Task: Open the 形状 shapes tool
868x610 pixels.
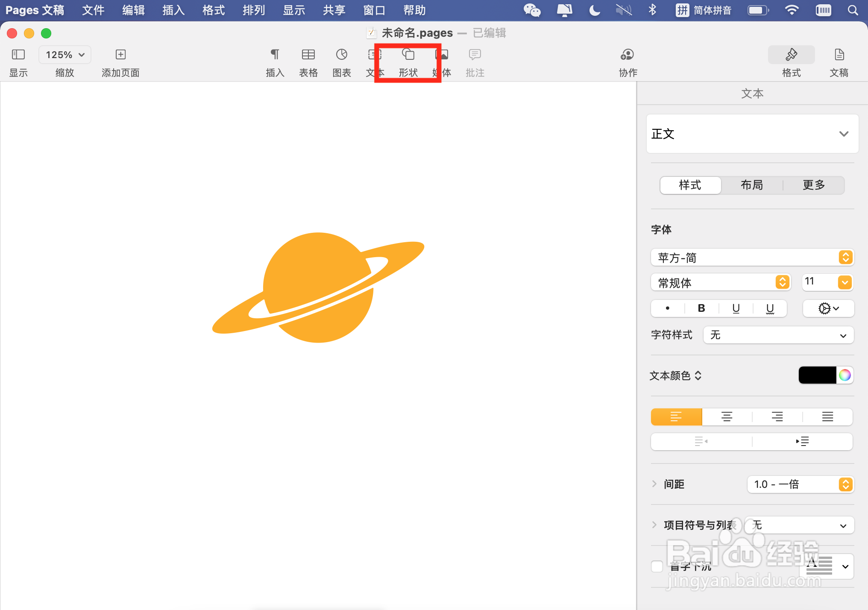Action: (x=408, y=55)
